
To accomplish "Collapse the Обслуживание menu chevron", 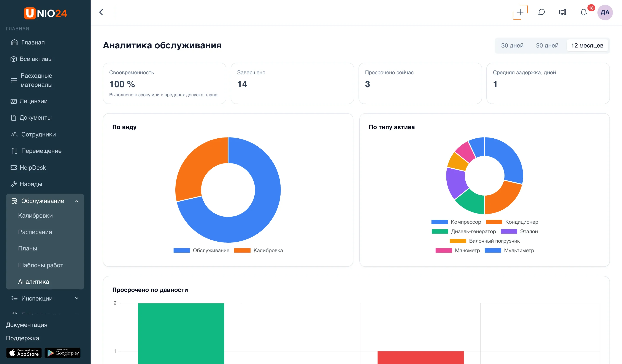I will point(77,201).
